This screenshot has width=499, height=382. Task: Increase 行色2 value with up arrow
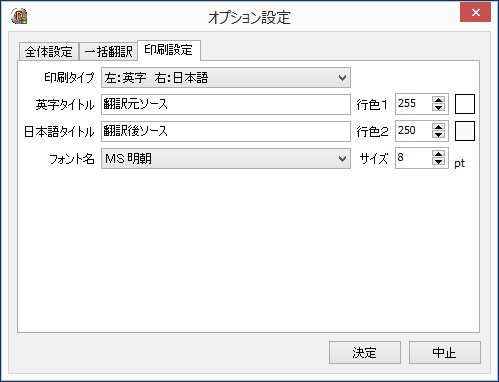click(x=438, y=127)
